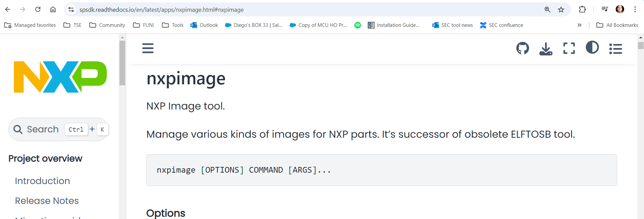Open the GitHub repository icon
The height and width of the screenshot is (219, 644).
pyautogui.click(x=523, y=48)
